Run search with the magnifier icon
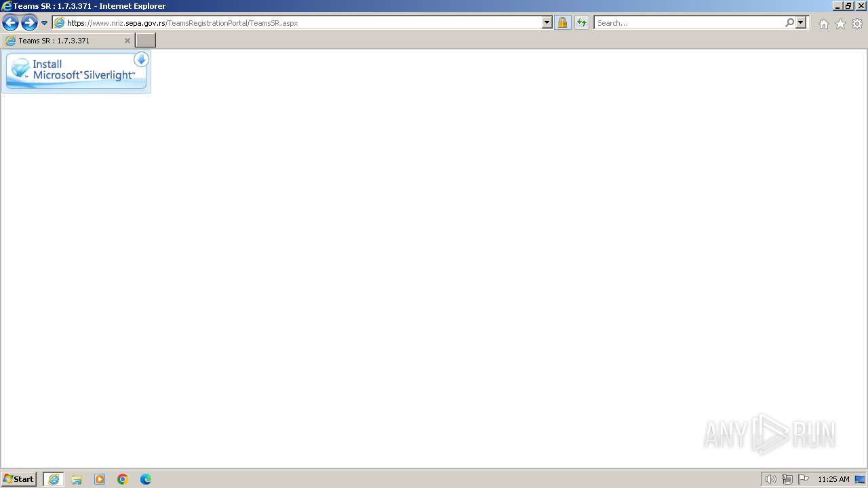 pos(789,23)
